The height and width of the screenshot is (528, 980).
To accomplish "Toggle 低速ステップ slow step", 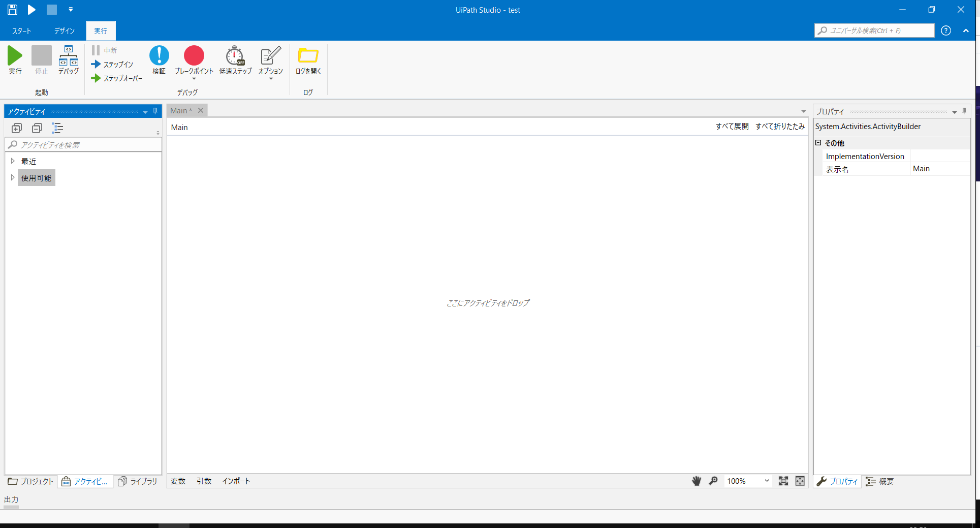I will [x=235, y=60].
